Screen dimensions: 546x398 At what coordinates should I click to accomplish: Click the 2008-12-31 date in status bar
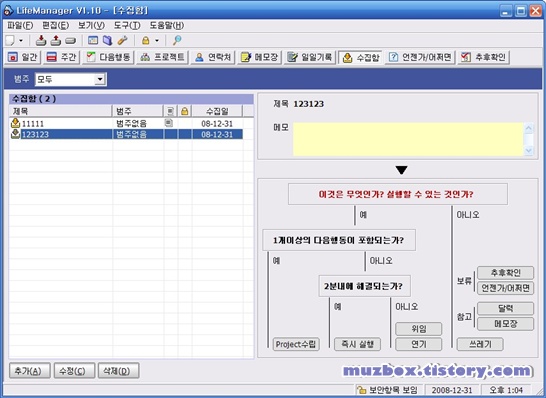(452, 390)
